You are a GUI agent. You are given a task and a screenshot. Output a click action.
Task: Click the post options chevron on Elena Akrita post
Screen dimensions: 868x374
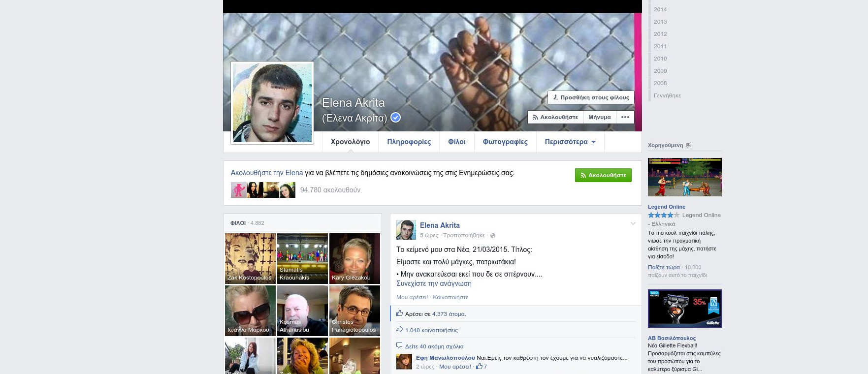(x=633, y=224)
